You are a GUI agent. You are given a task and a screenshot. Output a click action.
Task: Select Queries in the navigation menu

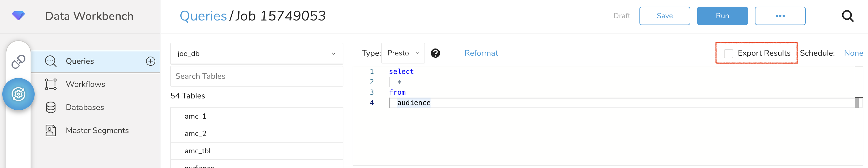pos(80,61)
